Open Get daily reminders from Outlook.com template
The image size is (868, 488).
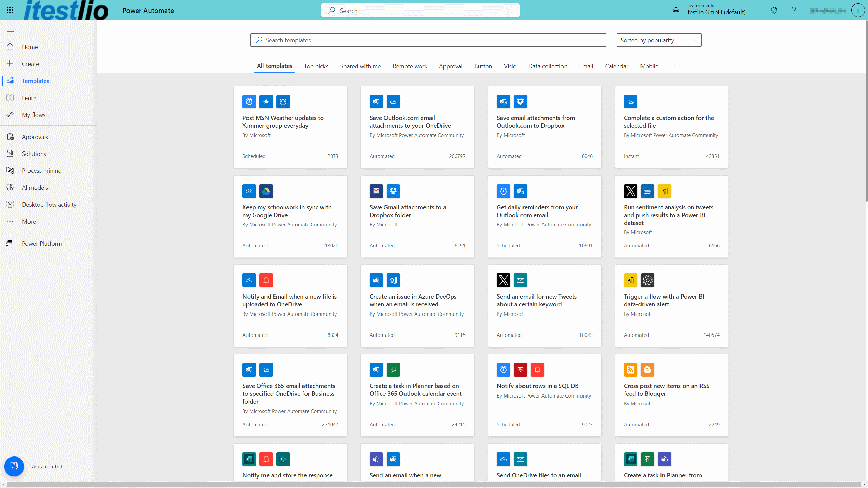click(545, 217)
